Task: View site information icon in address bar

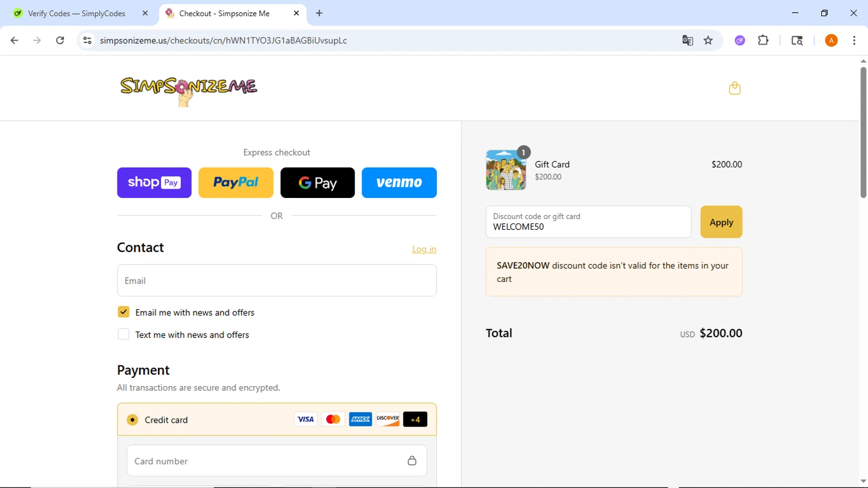Action: [x=87, y=41]
